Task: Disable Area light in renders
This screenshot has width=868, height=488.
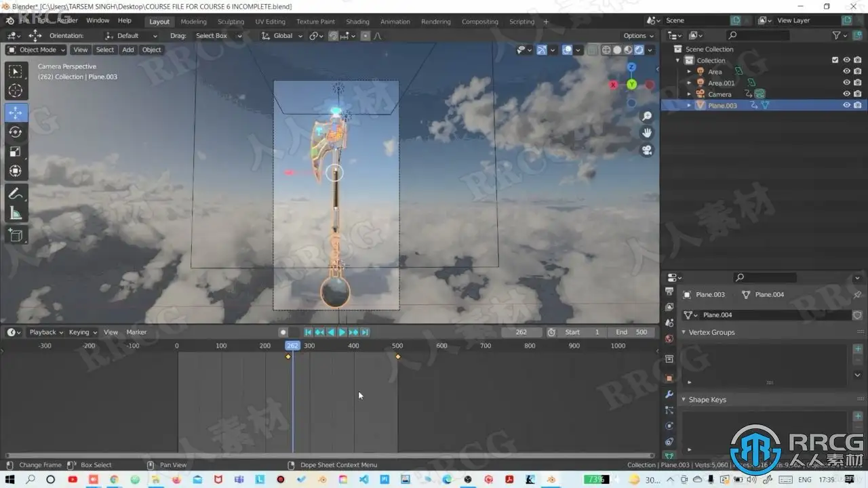Action: 858,71
